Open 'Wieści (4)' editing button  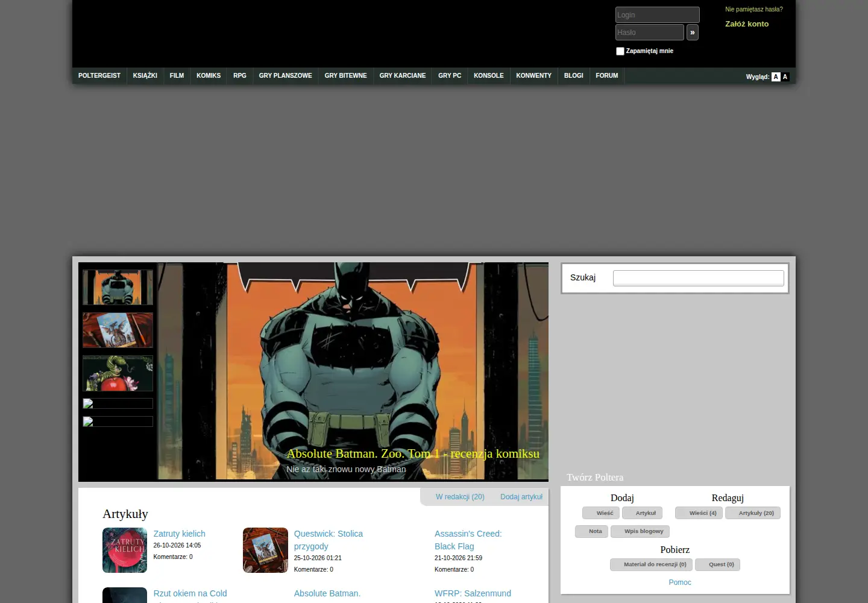(x=699, y=513)
